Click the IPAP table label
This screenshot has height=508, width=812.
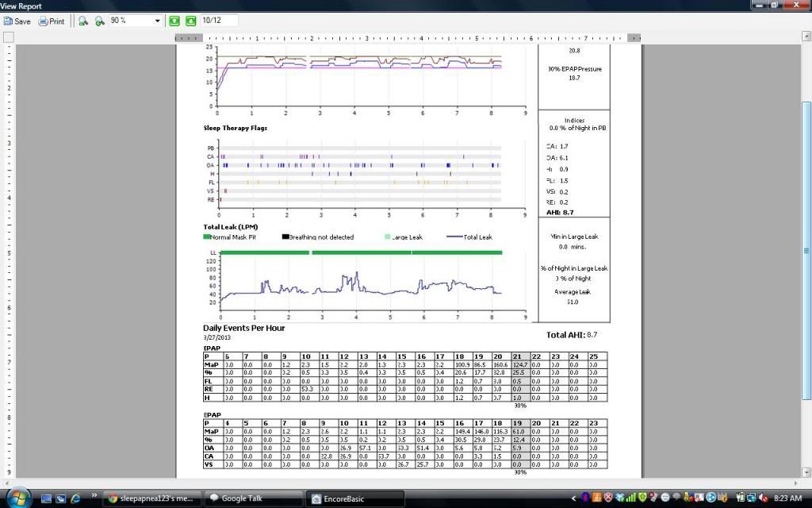pyautogui.click(x=212, y=348)
